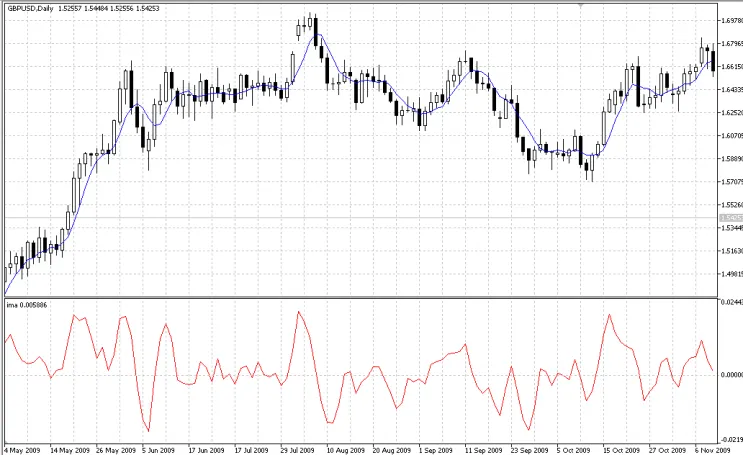Click the 5 Jun 2009 date label

[158, 449]
